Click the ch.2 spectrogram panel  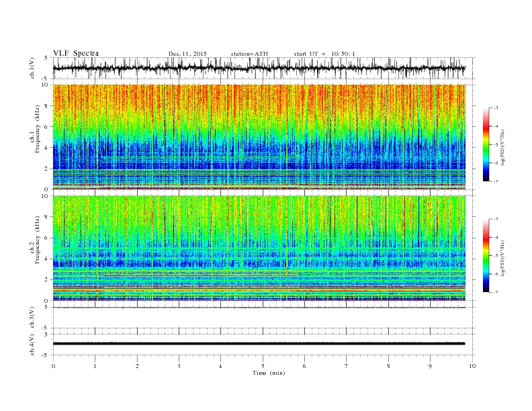[x=259, y=248]
